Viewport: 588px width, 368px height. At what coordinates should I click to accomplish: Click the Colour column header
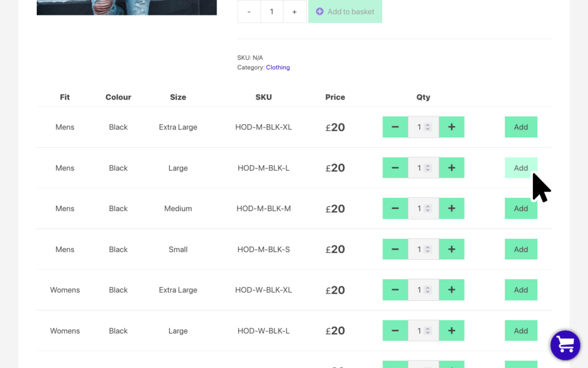point(118,97)
